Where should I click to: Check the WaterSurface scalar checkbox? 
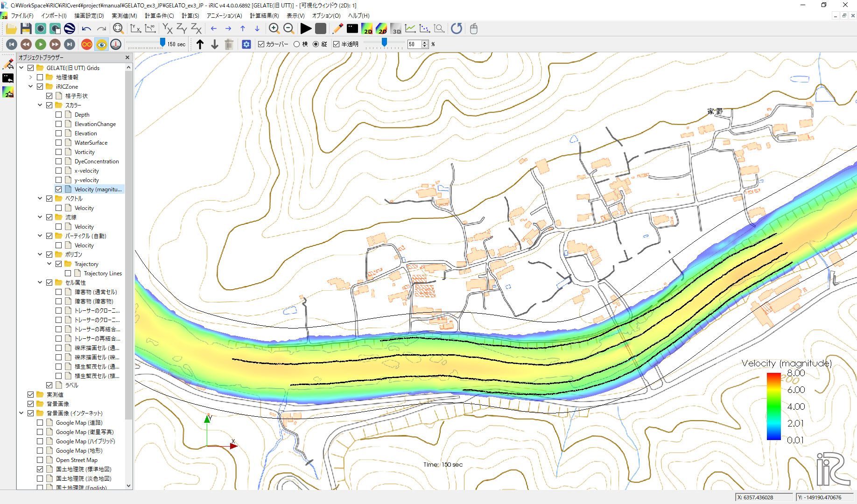click(58, 143)
